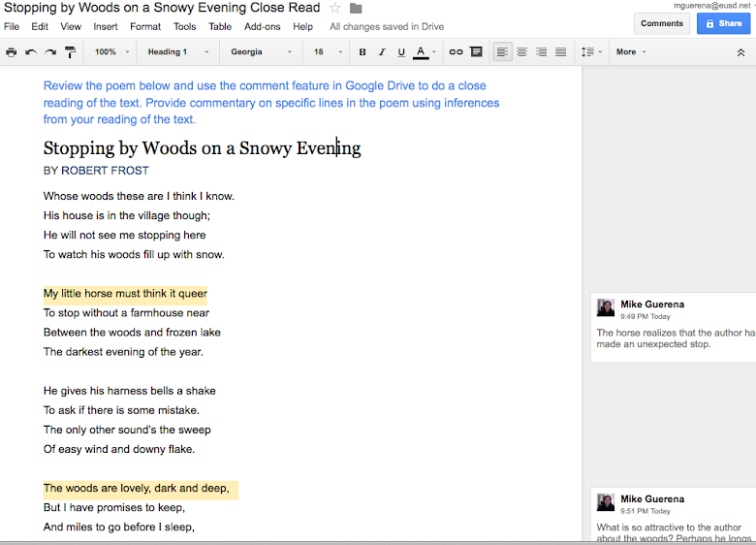This screenshot has height=545, width=756.
Task: Click the Comments button
Action: 661,23
